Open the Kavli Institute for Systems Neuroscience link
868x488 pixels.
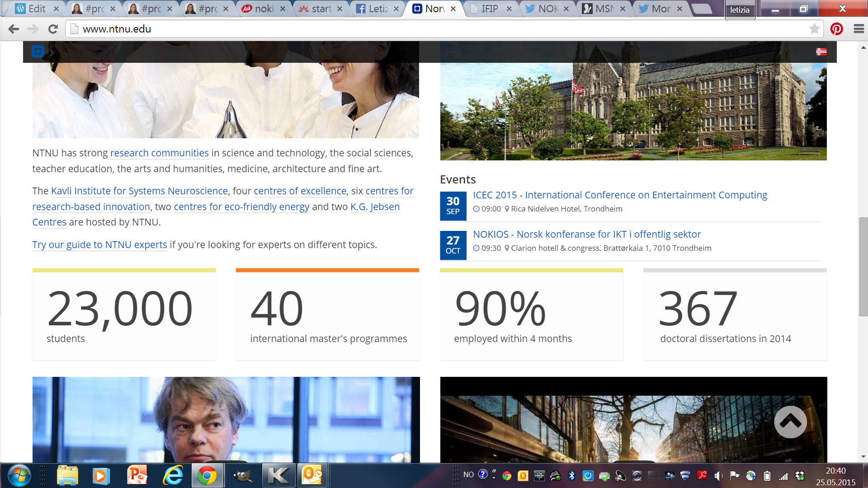pos(139,191)
